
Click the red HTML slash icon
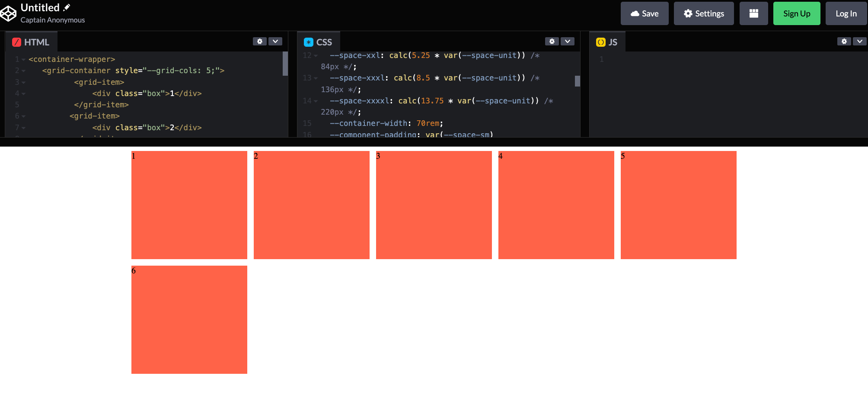tap(17, 42)
